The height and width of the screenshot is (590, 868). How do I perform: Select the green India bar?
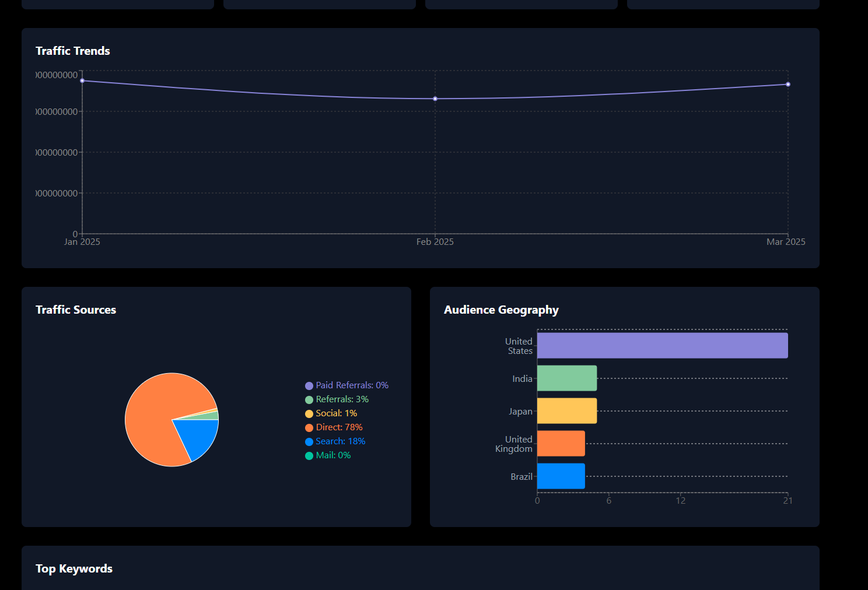567,378
